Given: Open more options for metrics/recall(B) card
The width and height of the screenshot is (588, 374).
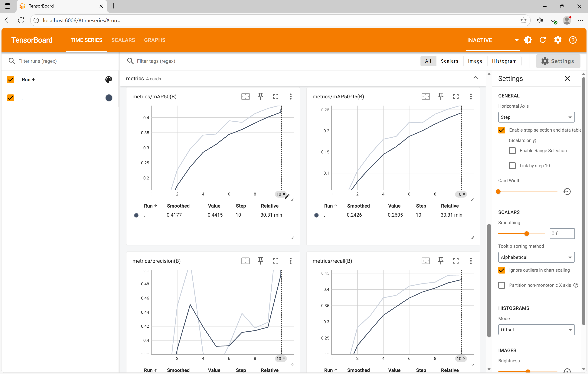Looking at the screenshot, I should click(471, 261).
